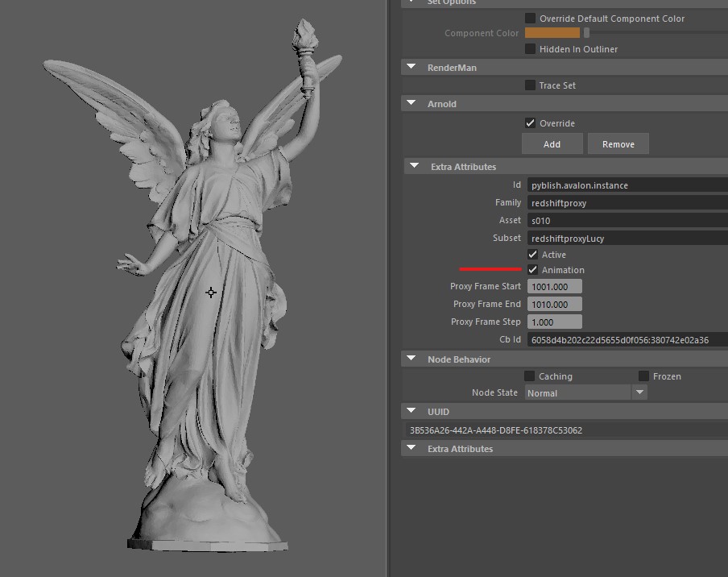728x577 pixels.
Task: Collapse the UUID section
Action: click(x=411, y=411)
